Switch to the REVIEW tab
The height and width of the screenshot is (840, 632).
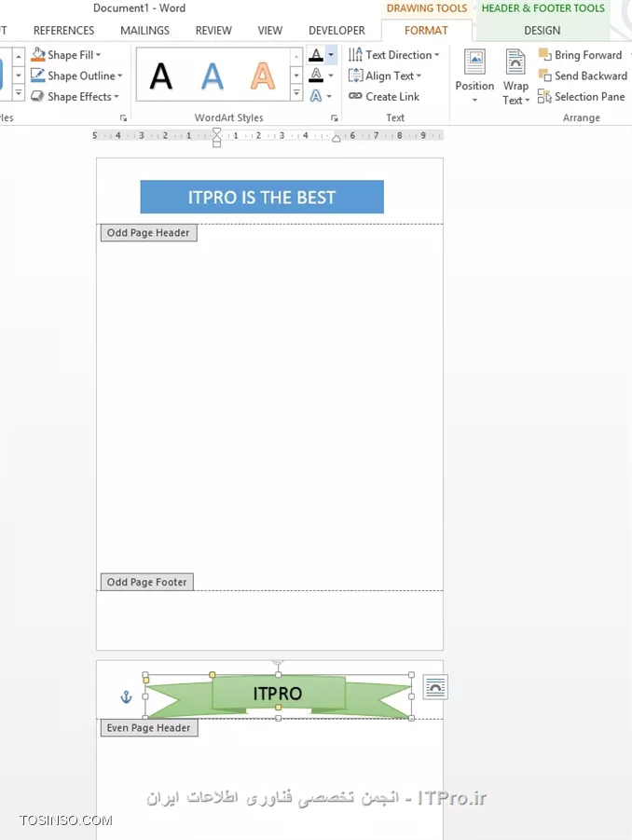213,31
